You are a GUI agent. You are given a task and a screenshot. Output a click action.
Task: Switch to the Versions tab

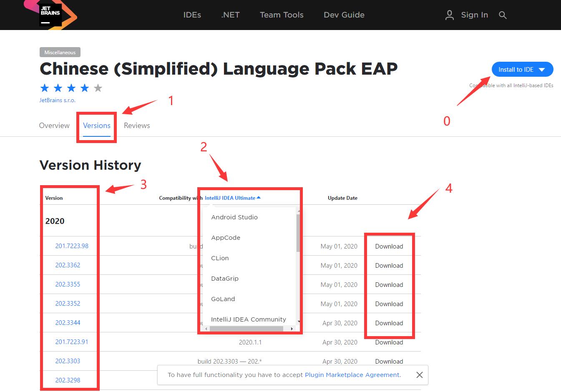click(97, 126)
